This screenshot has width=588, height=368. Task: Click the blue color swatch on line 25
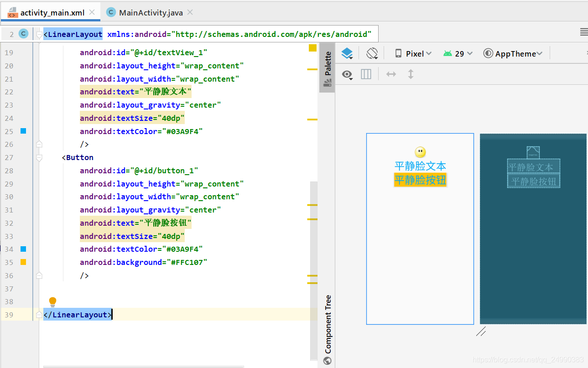23,131
